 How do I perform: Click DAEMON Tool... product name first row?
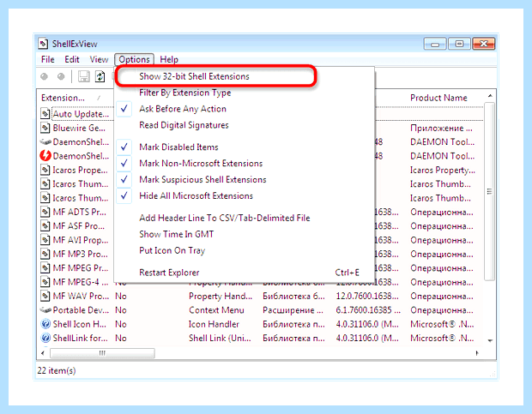pos(442,142)
